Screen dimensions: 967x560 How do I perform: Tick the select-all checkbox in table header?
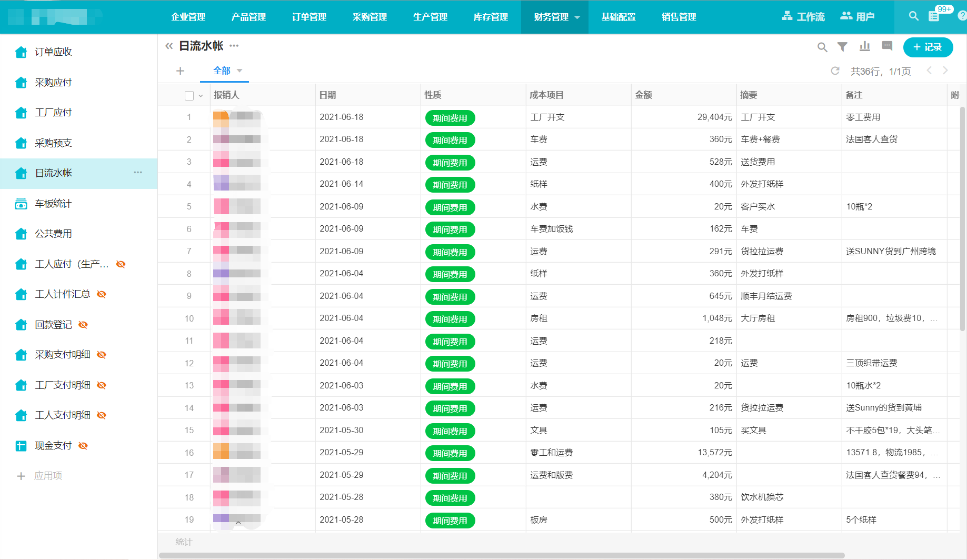[189, 95]
